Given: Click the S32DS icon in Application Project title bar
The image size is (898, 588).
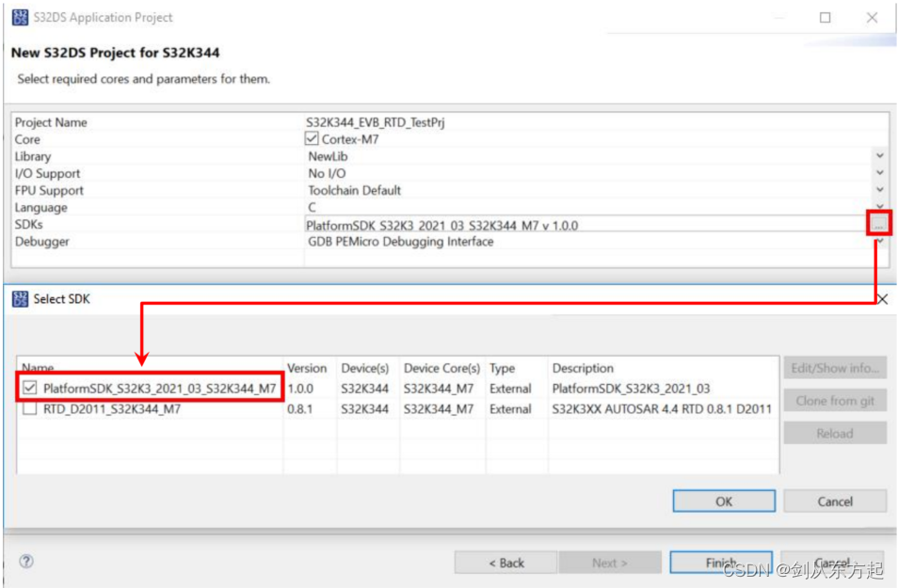Looking at the screenshot, I should tap(20, 17).
